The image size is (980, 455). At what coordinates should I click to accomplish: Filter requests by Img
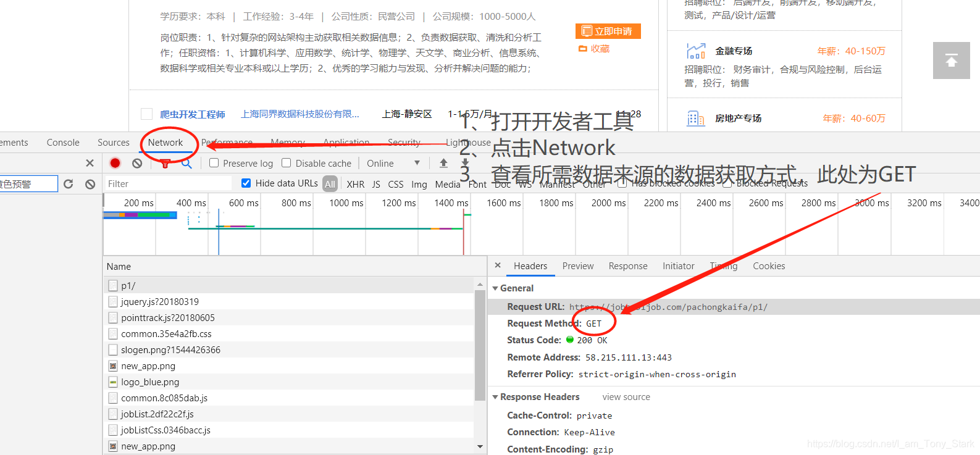[419, 184]
